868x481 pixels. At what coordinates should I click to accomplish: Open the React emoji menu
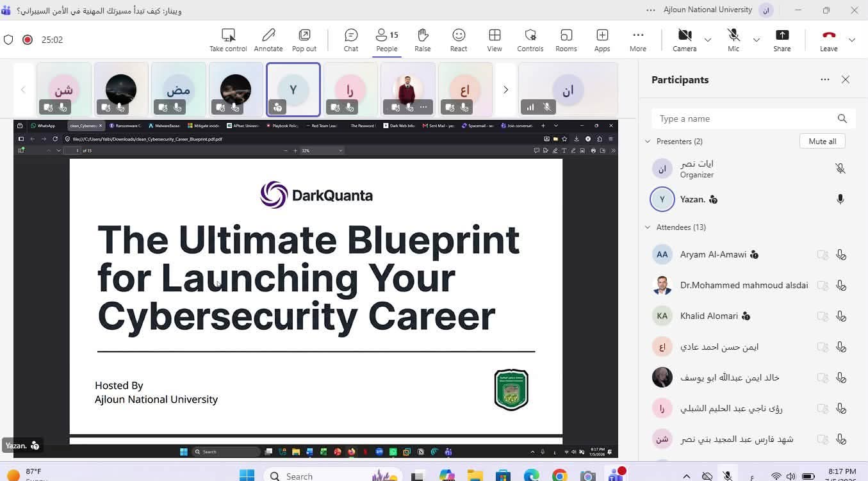coord(459,40)
